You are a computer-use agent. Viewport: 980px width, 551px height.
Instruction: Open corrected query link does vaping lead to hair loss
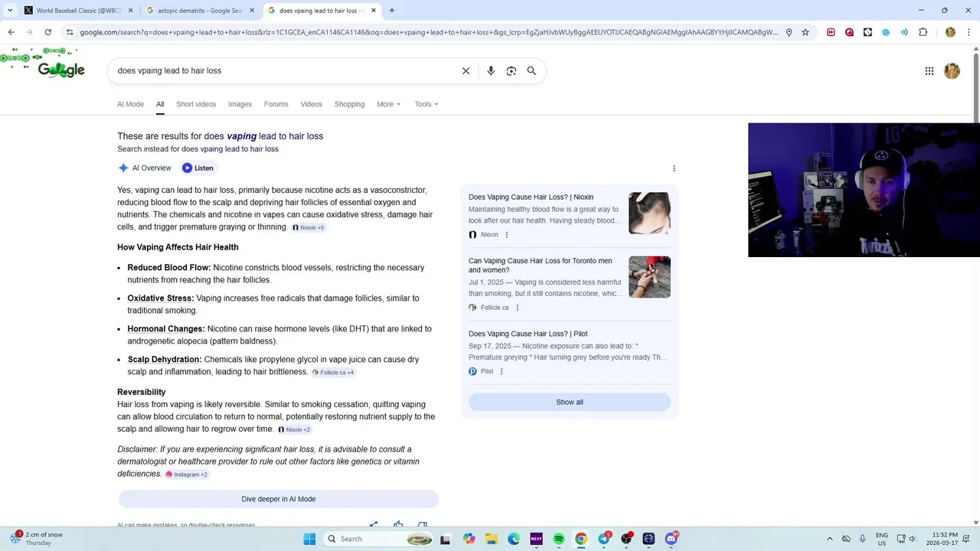[x=263, y=136]
